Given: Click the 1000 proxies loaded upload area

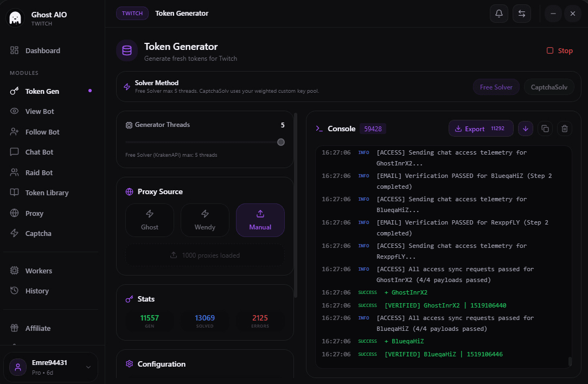Looking at the screenshot, I should click(x=204, y=255).
